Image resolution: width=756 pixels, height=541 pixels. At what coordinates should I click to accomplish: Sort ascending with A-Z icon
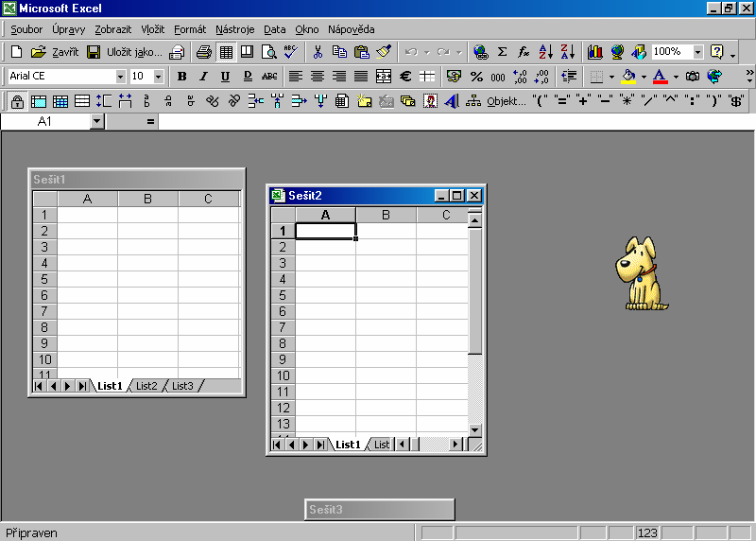(x=546, y=52)
